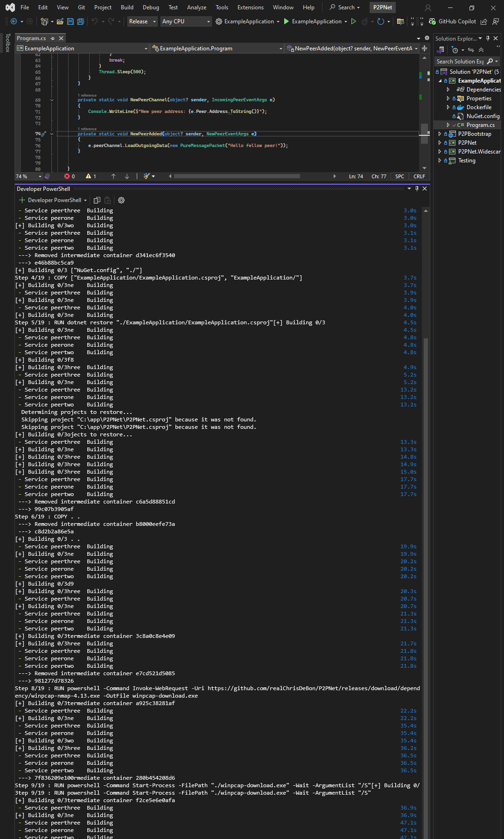Viewport: 504px width, 839px height.
Task: Save Program.cs with the single disk icon
Action: click(x=70, y=21)
